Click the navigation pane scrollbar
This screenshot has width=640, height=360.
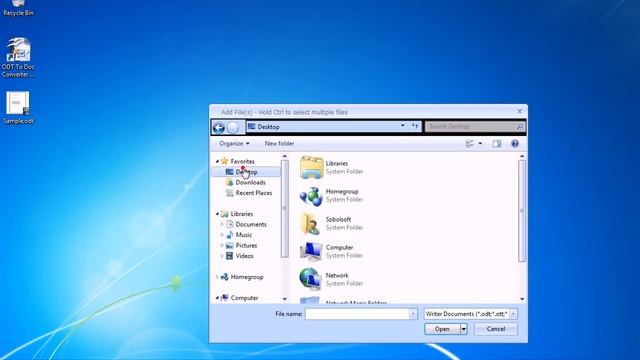click(x=284, y=209)
